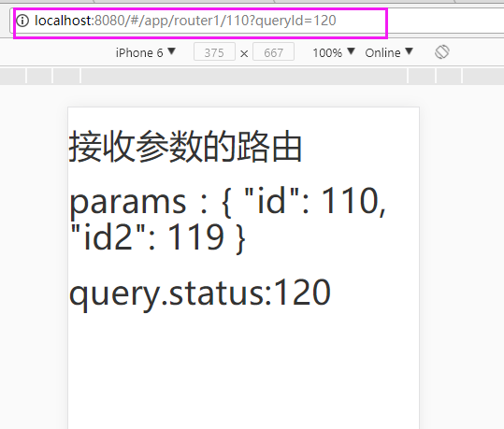Open the Online network throttling dropdown
The image size is (504, 429).
[x=389, y=52]
